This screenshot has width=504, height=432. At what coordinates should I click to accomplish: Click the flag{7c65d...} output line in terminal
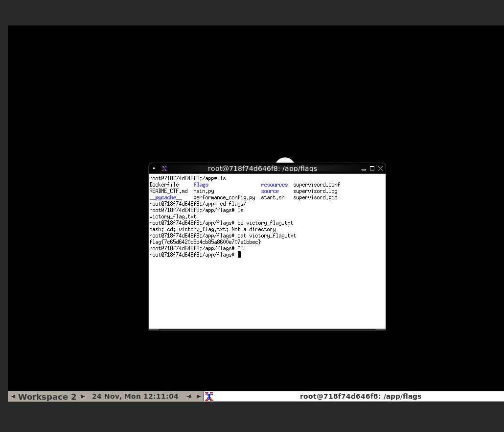tap(205, 242)
